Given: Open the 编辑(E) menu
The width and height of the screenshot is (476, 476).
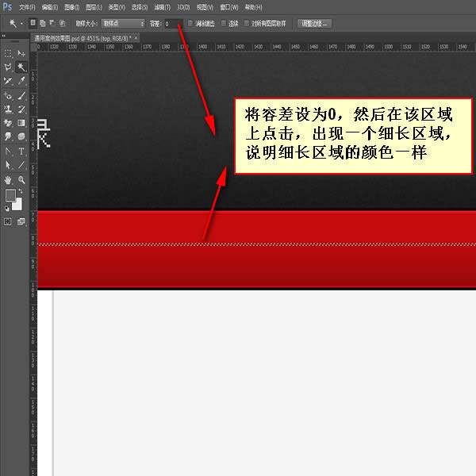Looking at the screenshot, I should (x=49, y=7).
